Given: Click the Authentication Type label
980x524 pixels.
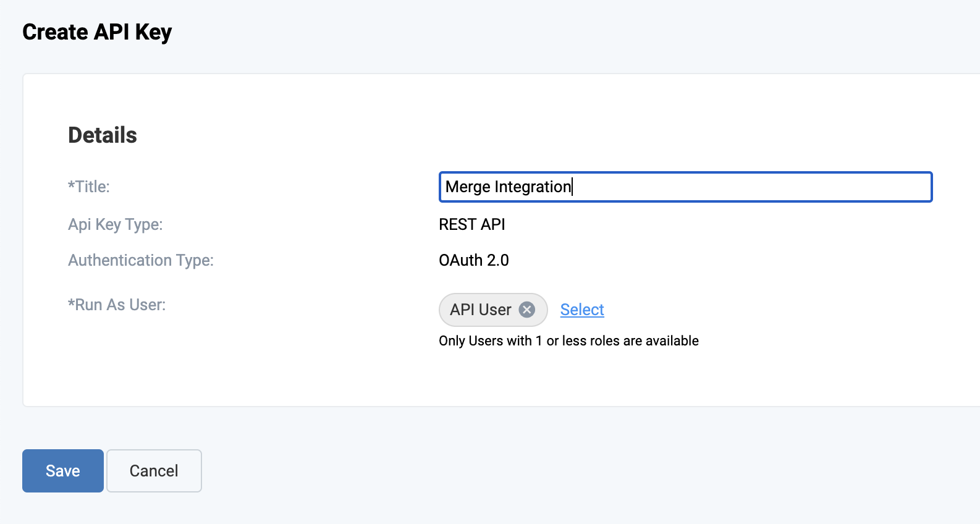Looking at the screenshot, I should tap(141, 260).
